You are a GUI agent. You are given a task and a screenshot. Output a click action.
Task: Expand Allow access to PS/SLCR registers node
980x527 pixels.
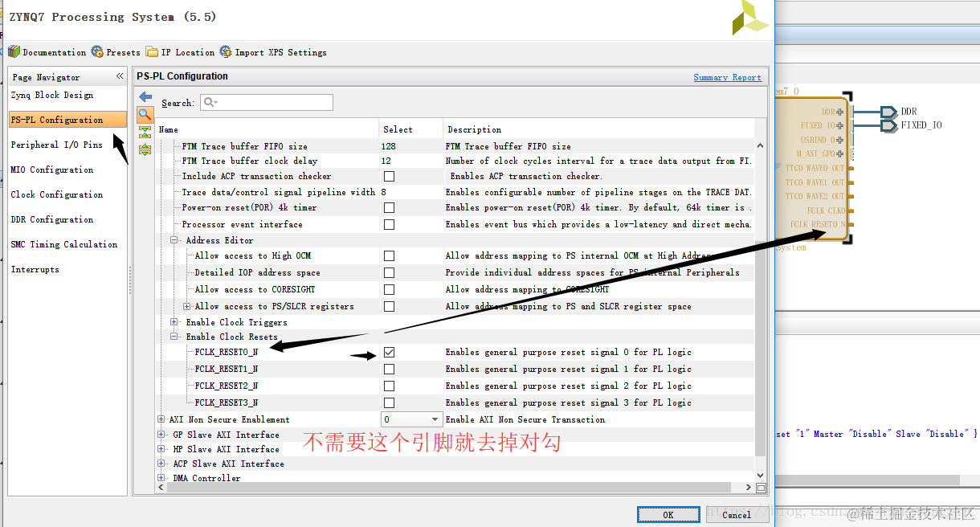(x=187, y=306)
